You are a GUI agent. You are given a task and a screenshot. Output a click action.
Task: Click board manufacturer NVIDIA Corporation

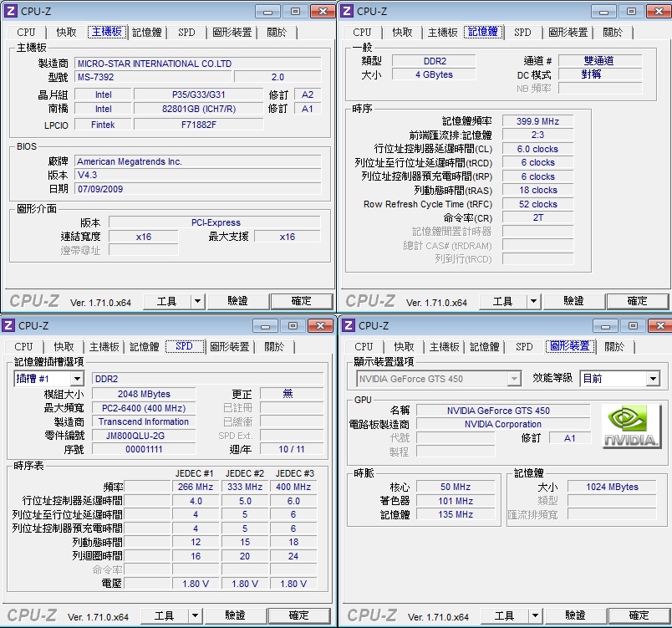pos(503,425)
